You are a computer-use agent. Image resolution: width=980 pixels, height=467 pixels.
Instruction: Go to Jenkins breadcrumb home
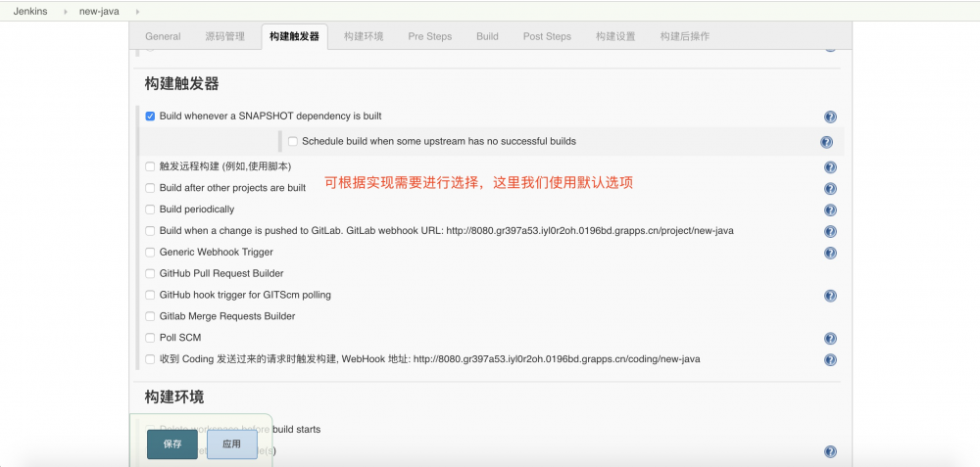30,11
